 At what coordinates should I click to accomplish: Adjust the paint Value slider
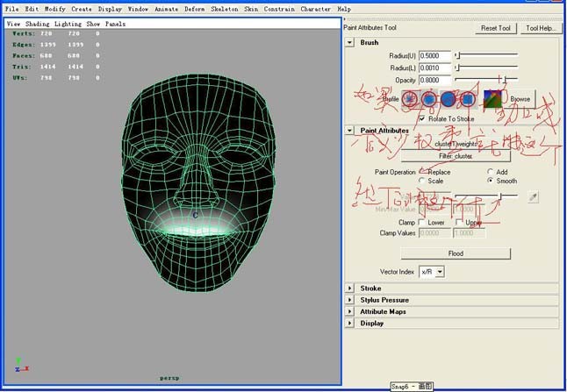486,196
